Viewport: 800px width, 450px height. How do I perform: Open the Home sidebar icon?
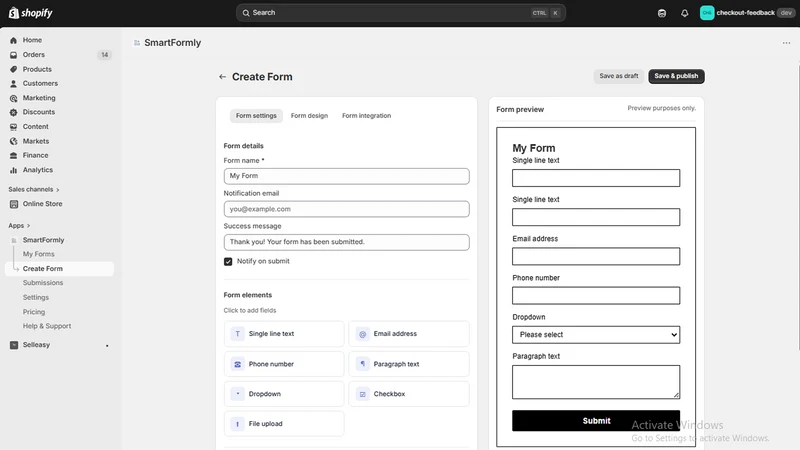(x=14, y=40)
